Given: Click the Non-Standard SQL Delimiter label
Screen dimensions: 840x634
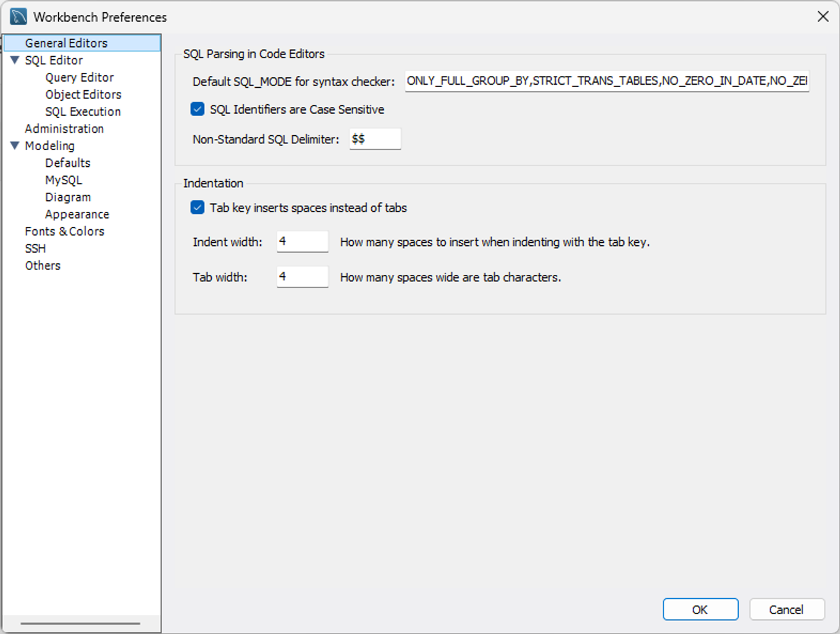Looking at the screenshot, I should (x=266, y=139).
